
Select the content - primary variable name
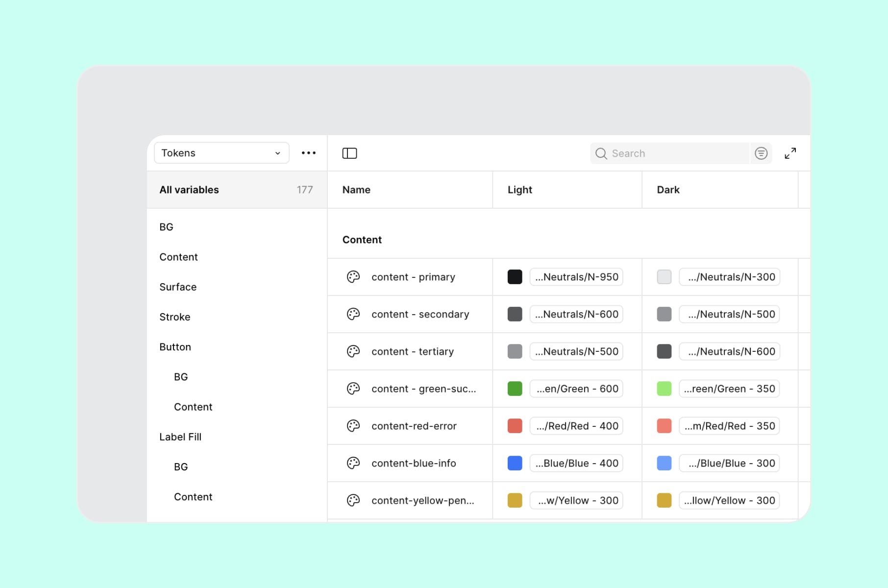click(413, 277)
